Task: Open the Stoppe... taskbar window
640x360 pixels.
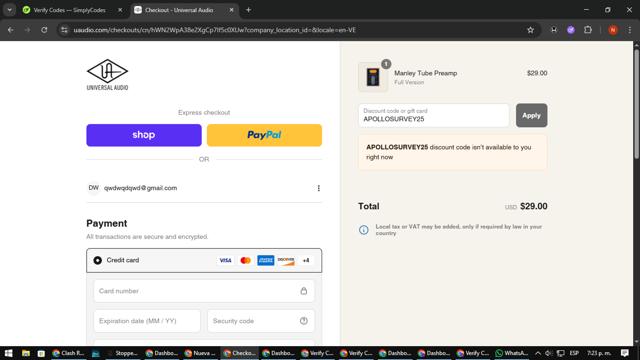Action: coord(122,353)
